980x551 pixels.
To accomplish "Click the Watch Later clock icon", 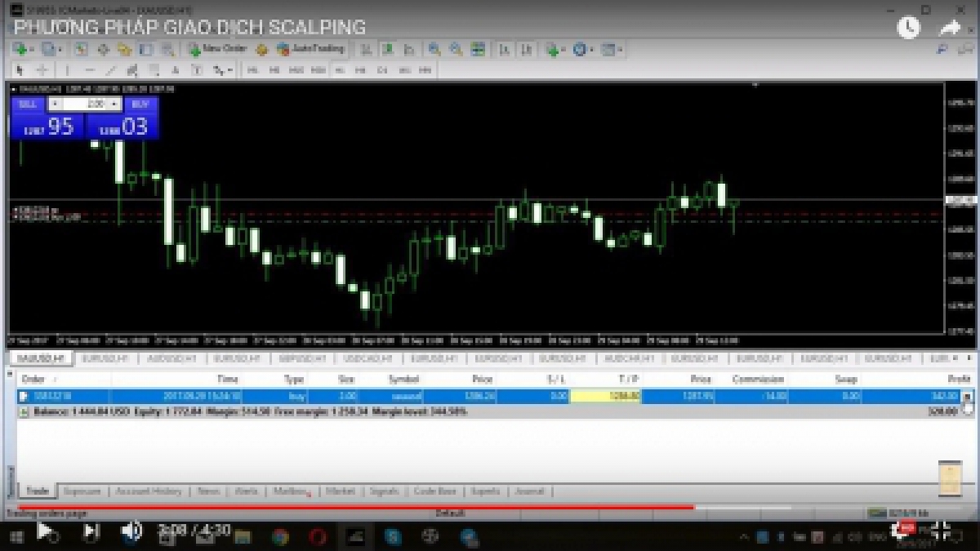I will click(908, 27).
